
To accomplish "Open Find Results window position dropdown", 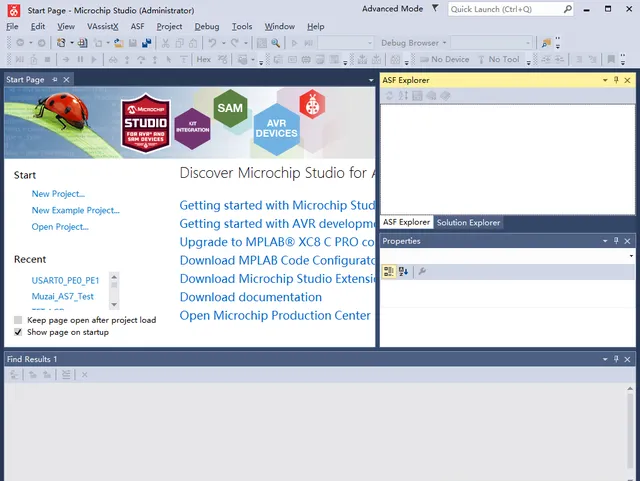I will [605, 359].
